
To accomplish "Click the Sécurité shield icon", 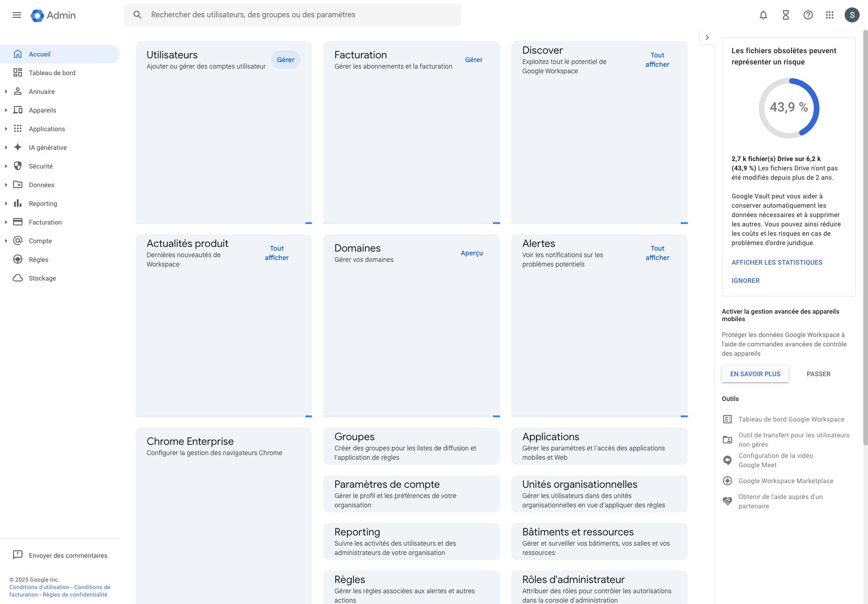I will 18,166.
